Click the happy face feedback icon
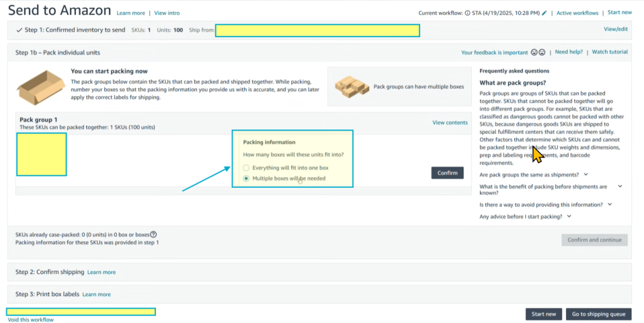The height and width of the screenshot is (323, 644). pyautogui.click(x=535, y=53)
